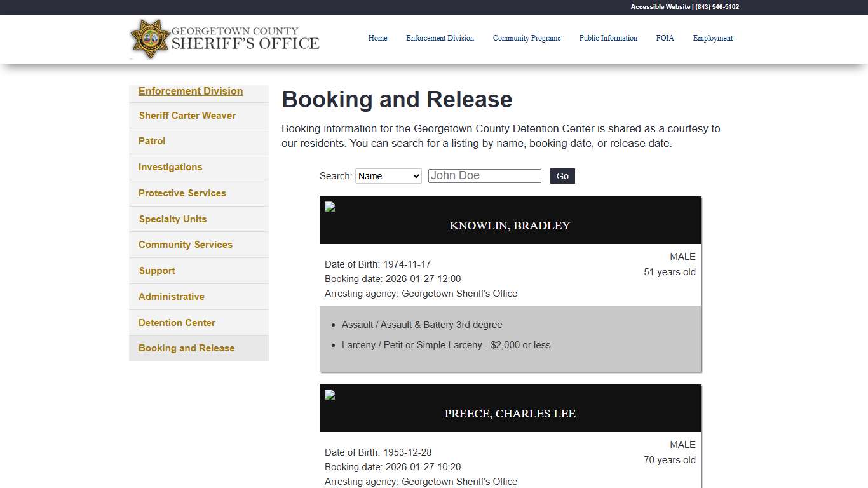Navigate to the FOIA page
Image resolution: width=868 pixels, height=488 pixels.
(x=665, y=38)
